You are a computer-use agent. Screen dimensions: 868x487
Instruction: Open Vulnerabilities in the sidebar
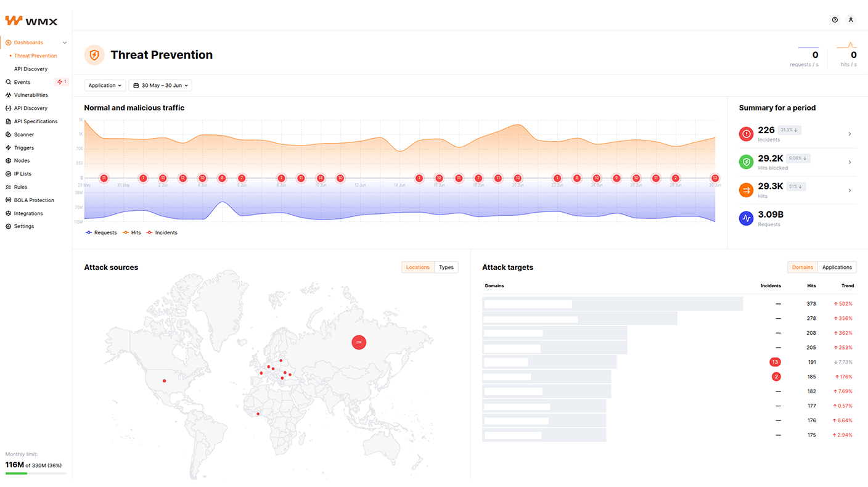coord(31,95)
